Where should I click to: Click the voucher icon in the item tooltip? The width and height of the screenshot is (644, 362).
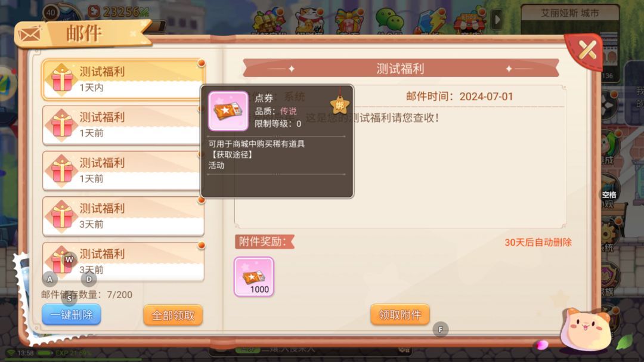(x=228, y=111)
